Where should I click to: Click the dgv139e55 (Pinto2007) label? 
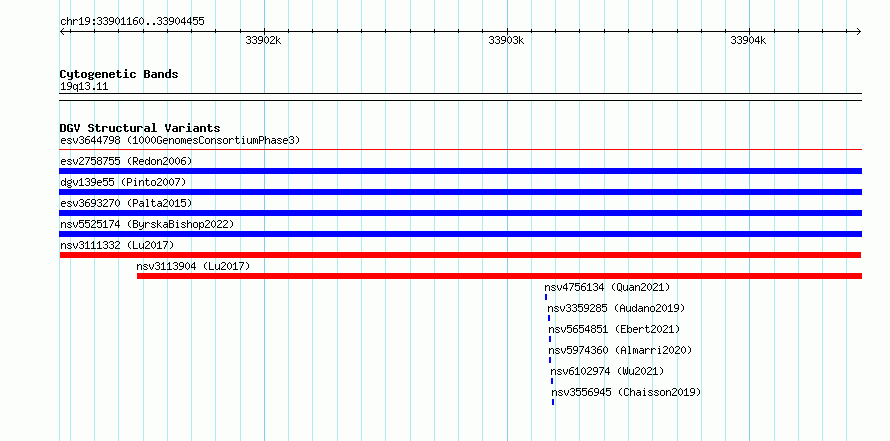pos(123,182)
